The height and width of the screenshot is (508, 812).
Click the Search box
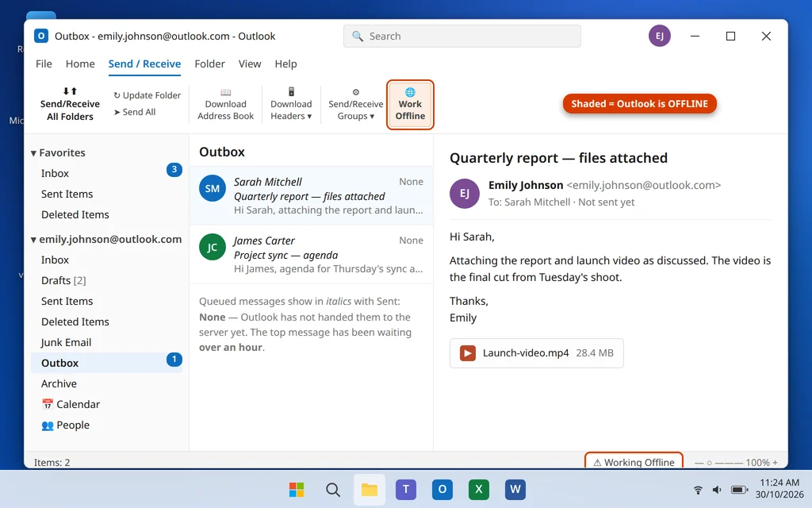click(x=462, y=37)
